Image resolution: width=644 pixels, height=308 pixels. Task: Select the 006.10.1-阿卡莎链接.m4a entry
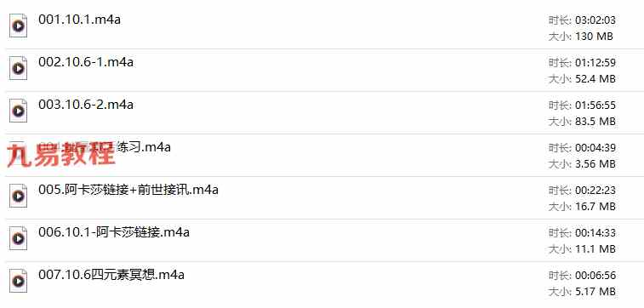coord(114,232)
